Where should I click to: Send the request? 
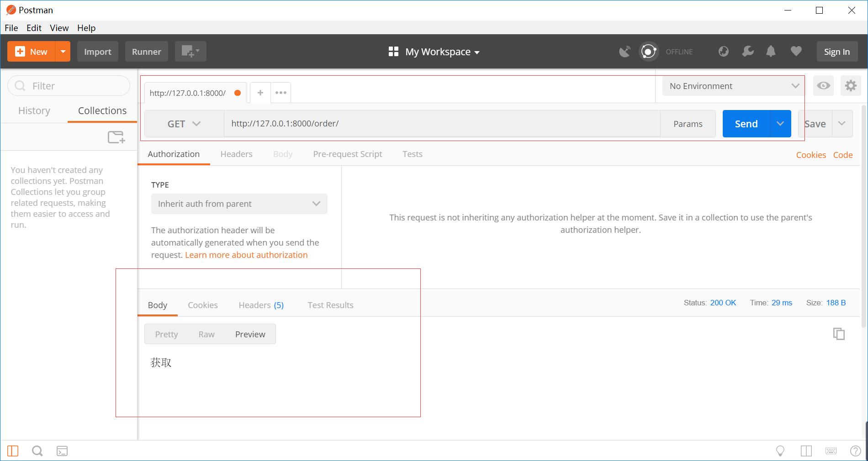coord(746,124)
